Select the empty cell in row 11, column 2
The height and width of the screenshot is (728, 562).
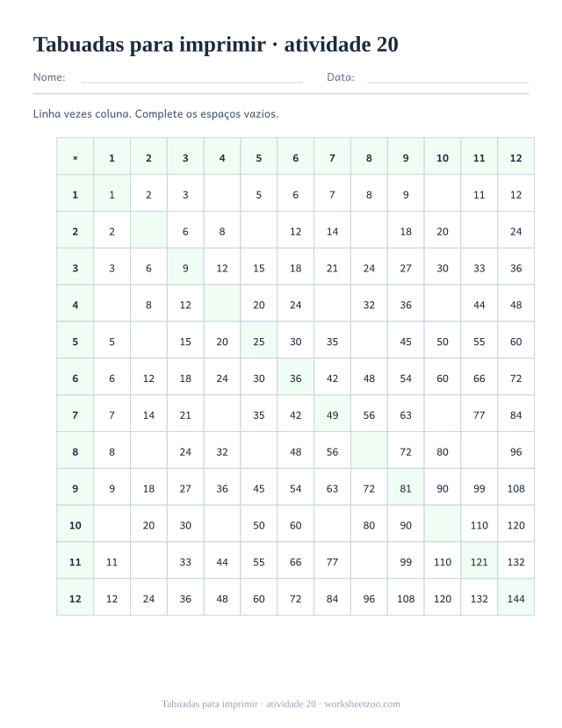148,562
